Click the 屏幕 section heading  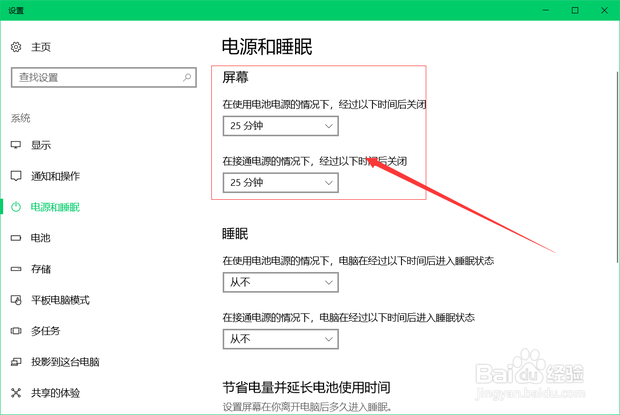235,77
